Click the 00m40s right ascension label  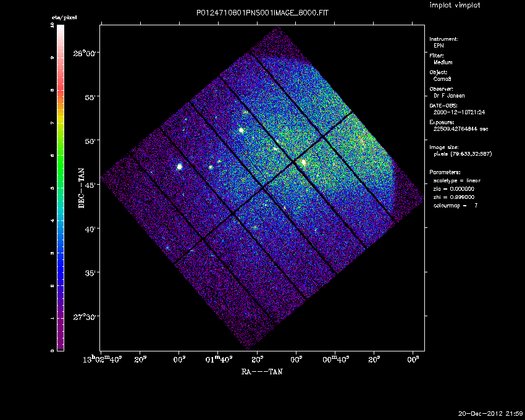point(336,359)
